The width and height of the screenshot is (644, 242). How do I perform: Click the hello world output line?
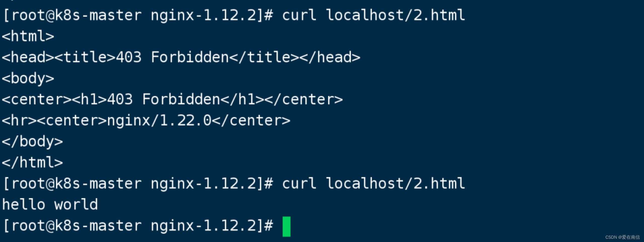(x=50, y=204)
